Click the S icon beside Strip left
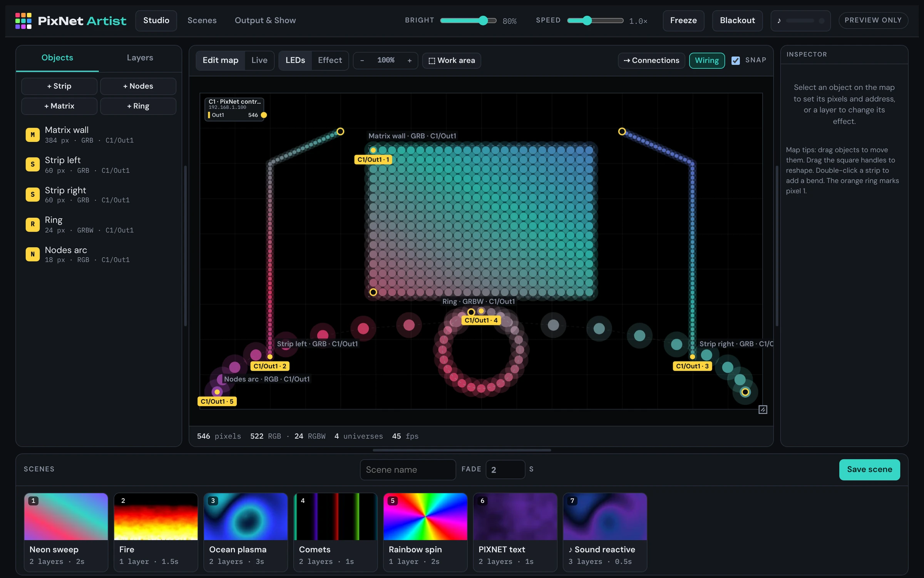 (x=33, y=165)
